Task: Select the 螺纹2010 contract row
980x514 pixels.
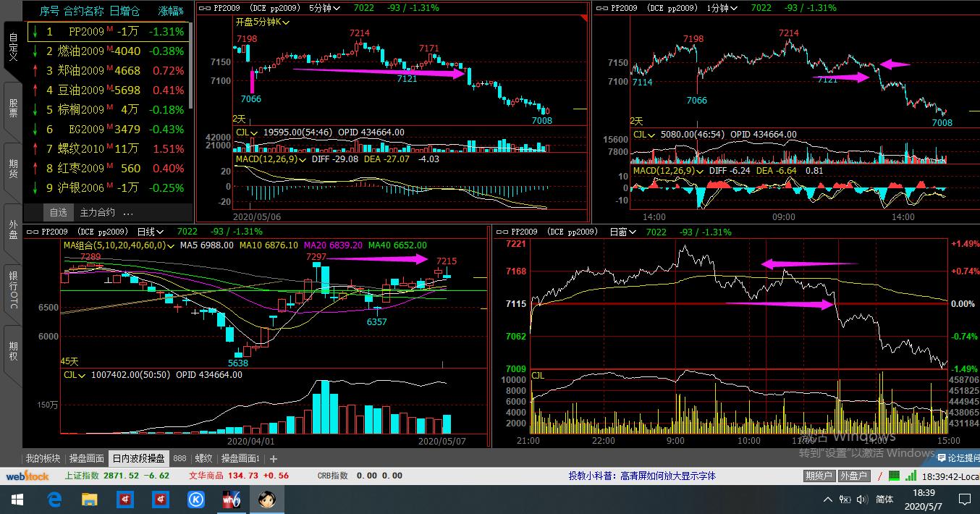Action: pos(109,149)
